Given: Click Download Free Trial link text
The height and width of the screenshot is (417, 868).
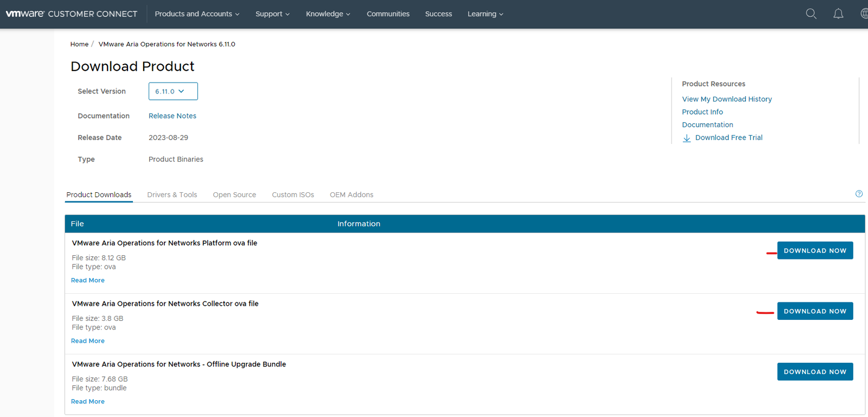Looking at the screenshot, I should pos(729,138).
